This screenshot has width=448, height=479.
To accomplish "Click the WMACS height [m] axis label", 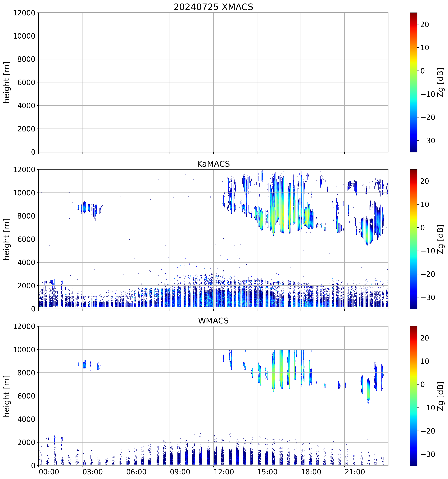I will (7, 396).
